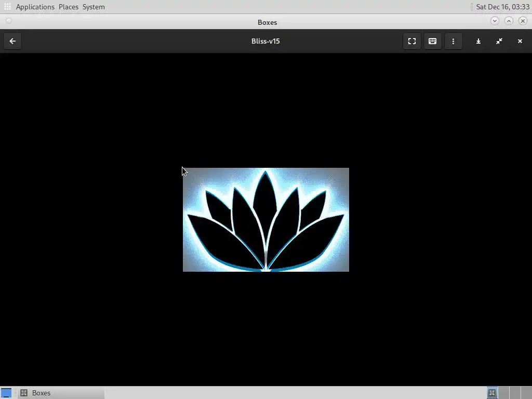Click the window menu circle in titlebar
532x399 pixels.
pyautogui.click(x=9, y=21)
